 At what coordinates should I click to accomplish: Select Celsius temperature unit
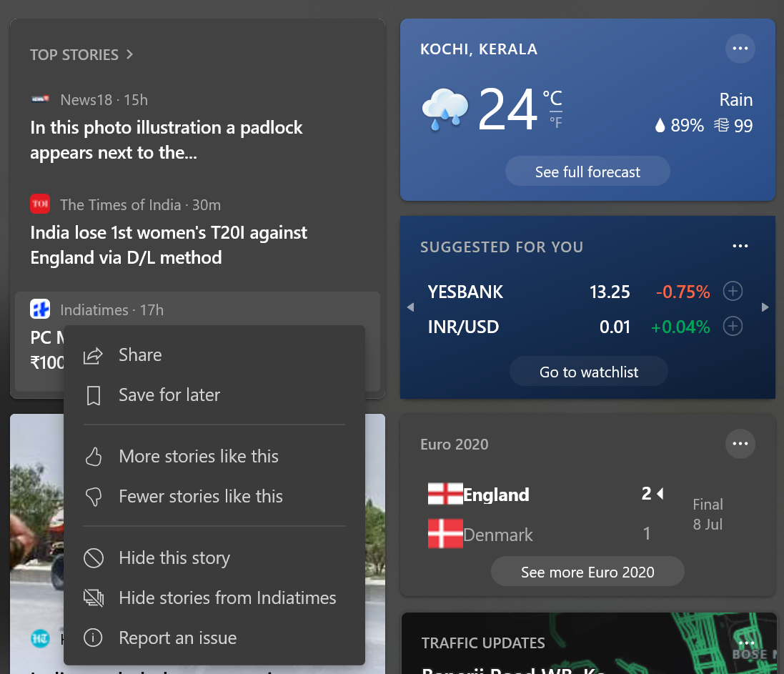552,97
